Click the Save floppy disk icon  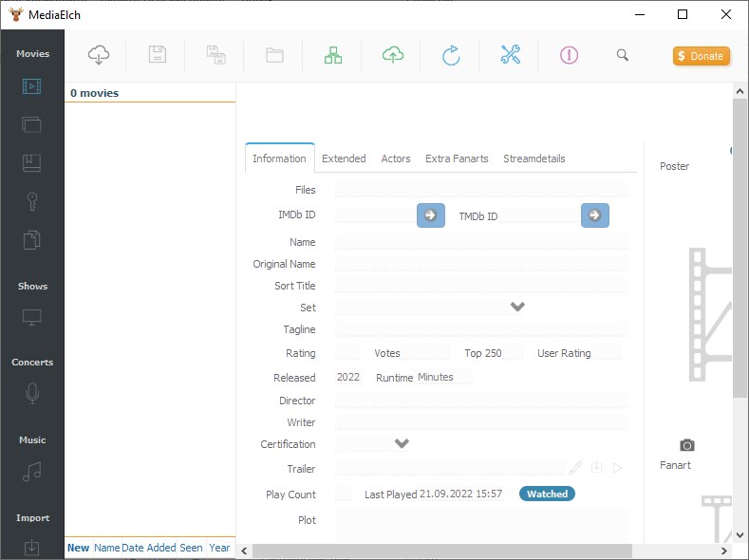point(158,55)
